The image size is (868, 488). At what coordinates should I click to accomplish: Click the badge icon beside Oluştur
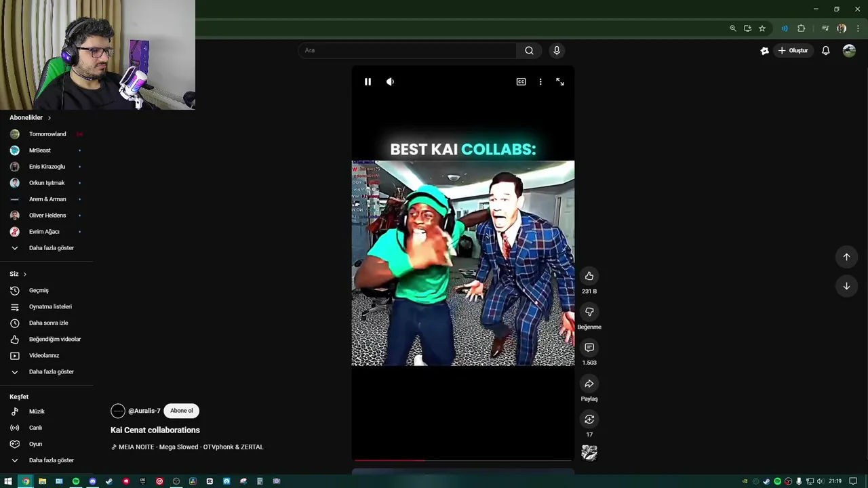(x=765, y=51)
